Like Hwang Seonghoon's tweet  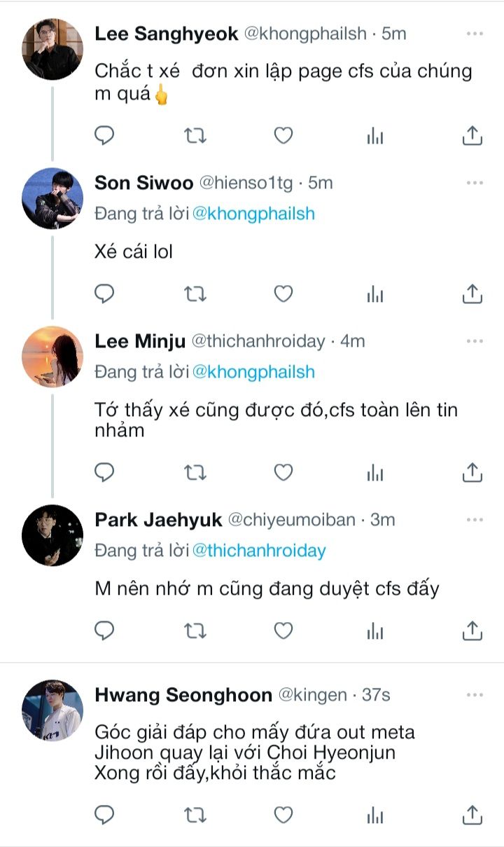[x=283, y=814]
